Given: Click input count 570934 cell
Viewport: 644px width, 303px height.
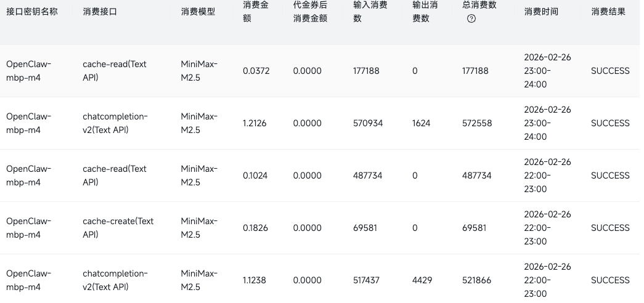Looking at the screenshot, I should coord(368,123).
